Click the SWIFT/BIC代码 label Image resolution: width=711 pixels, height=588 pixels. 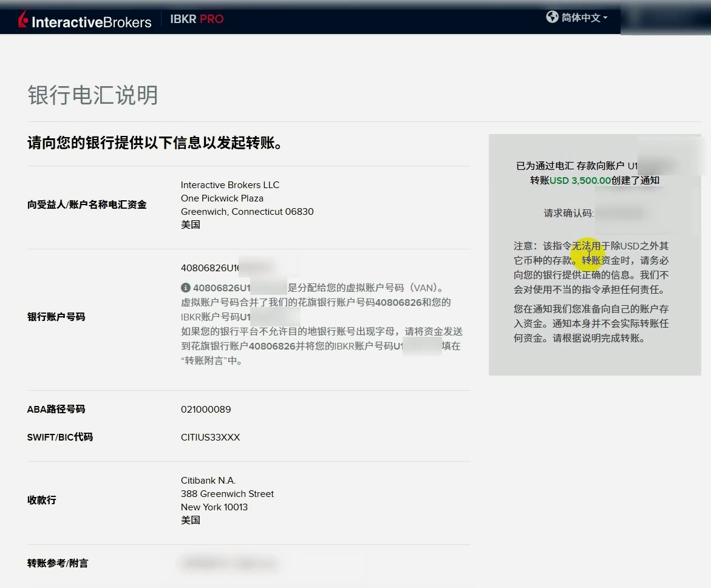(60, 437)
